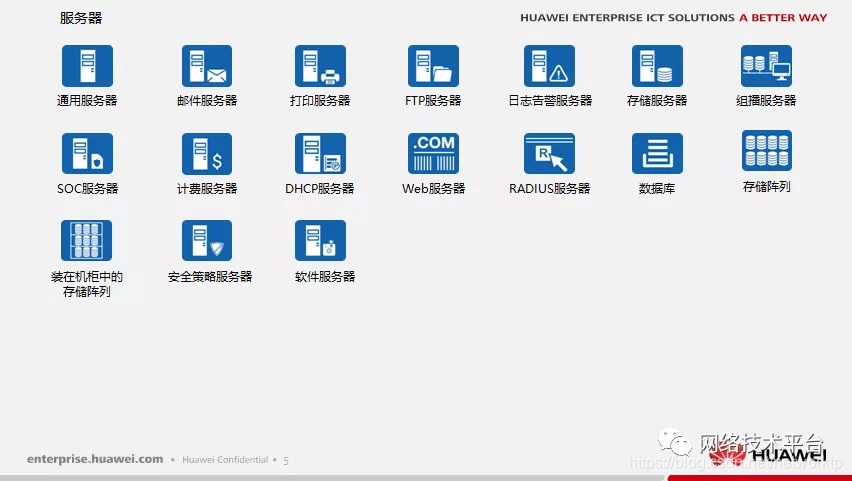The width and height of the screenshot is (852, 481).
Task: Click the 通用服务器 general server icon
Action: click(x=87, y=66)
